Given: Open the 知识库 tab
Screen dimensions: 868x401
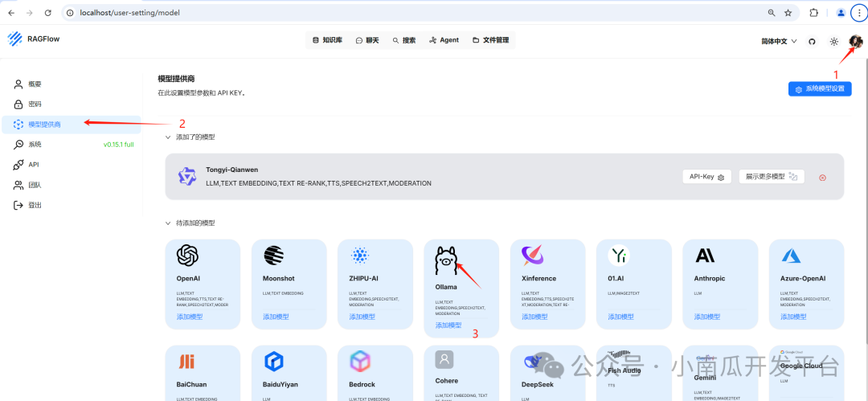Looking at the screenshot, I should tap(327, 40).
